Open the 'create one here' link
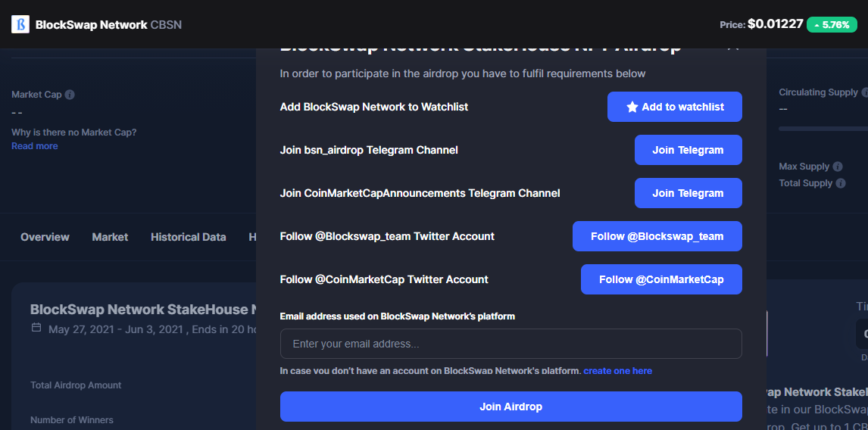868x430 pixels. [x=618, y=371]
